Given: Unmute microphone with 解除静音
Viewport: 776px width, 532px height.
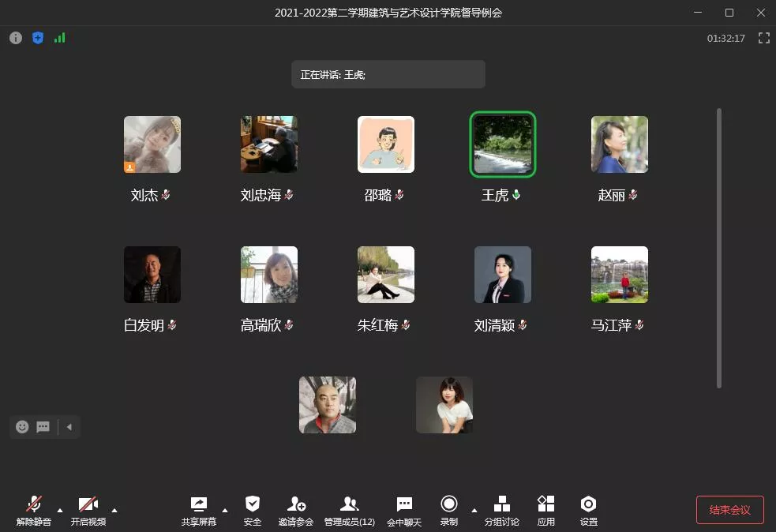Looking at the screenshot, I should (x=34, y=510).
